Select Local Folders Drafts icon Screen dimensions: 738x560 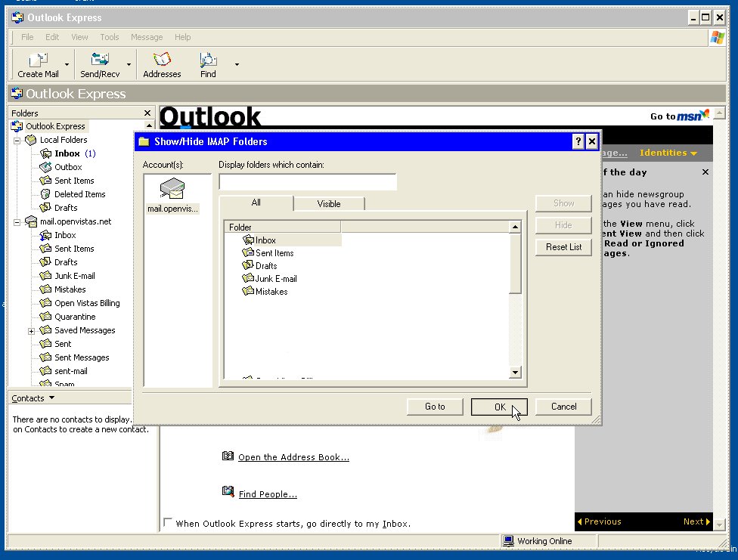click(45, 208)
